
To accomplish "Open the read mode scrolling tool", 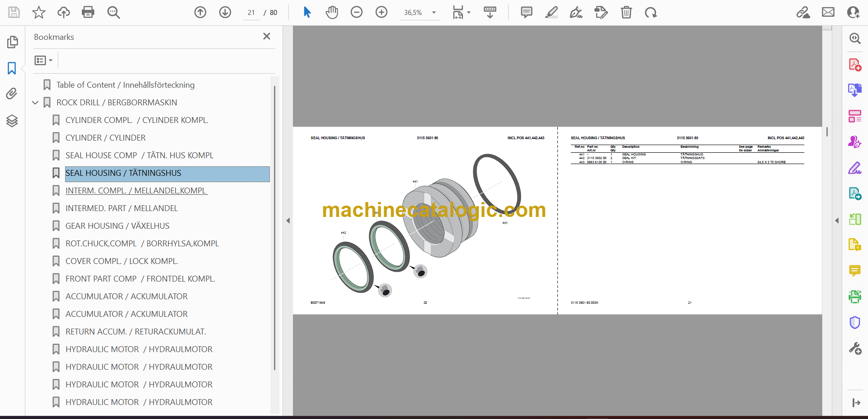I will pyautogui.click(x=490, y=12).
